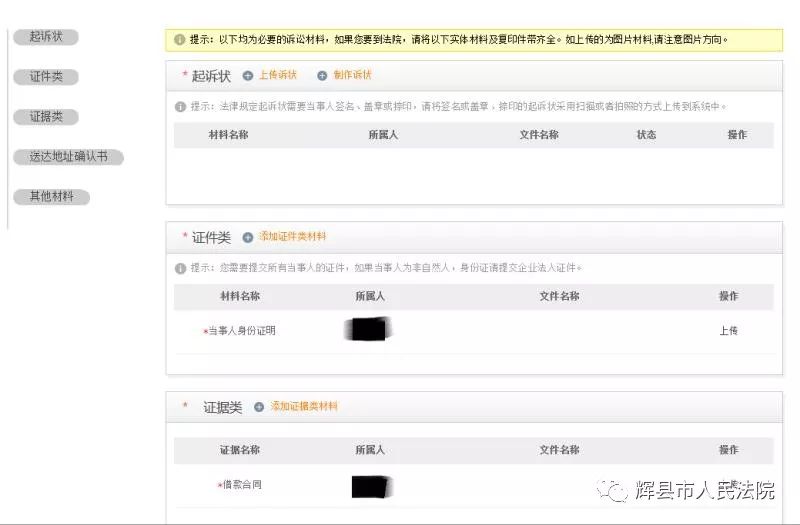Select the 借款合同 evidence entry
This screenshot has height=525, width=800.
click(x=241, y=485)
